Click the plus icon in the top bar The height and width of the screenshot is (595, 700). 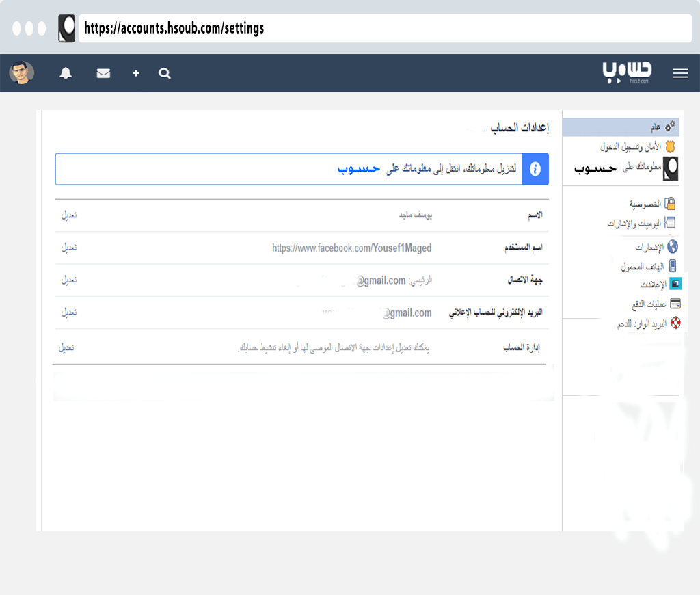click(135, 73)
